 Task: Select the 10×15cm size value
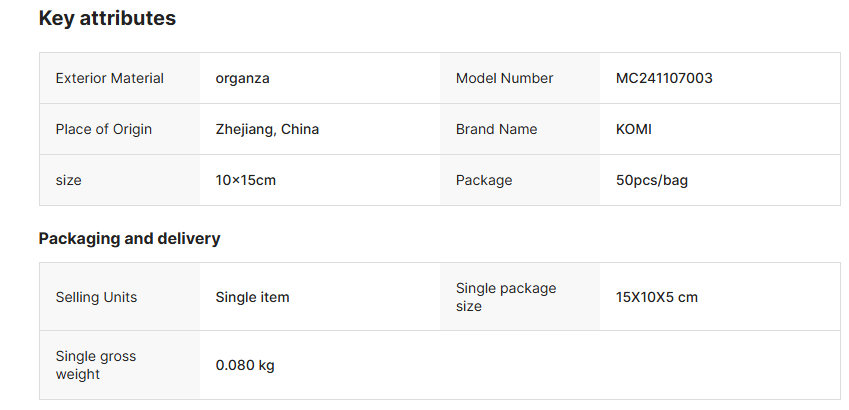(246, 180)
